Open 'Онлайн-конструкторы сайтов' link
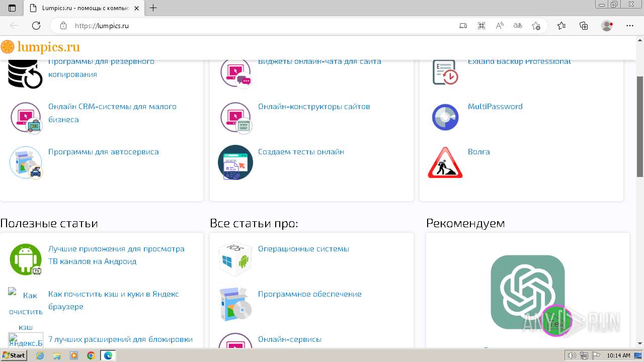 [x=314, y=107]
